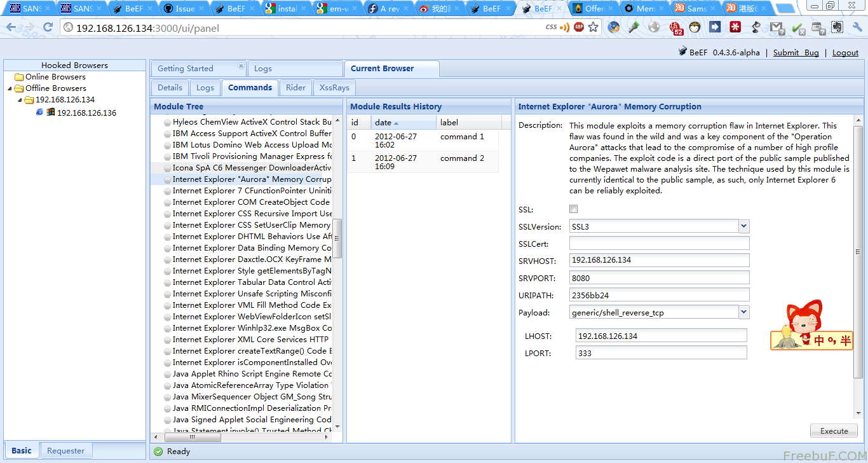The image size is (868, 463).
Task: Click the green flashlight extension icon
Action: click(x=634, y=27)
